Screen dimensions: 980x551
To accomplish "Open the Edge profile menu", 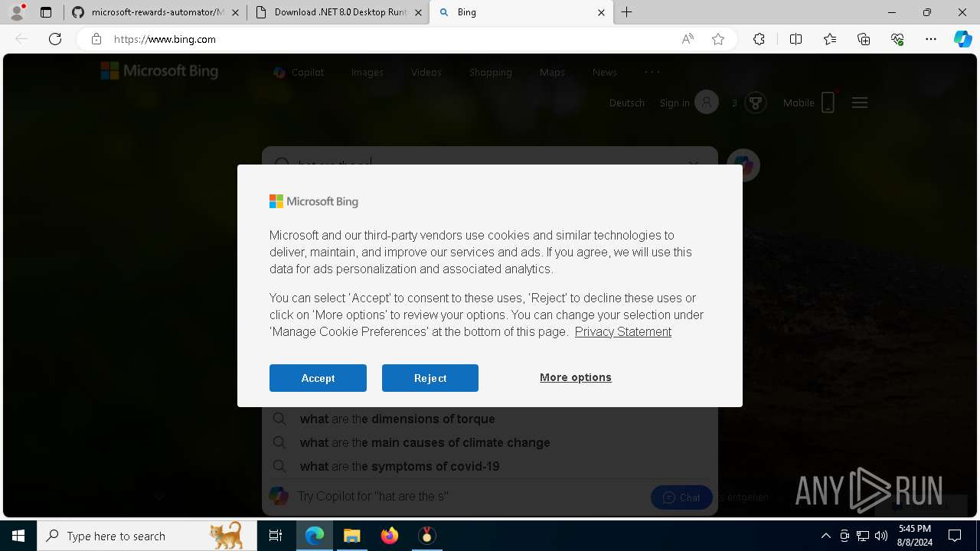I will click(x=17, y=12).
